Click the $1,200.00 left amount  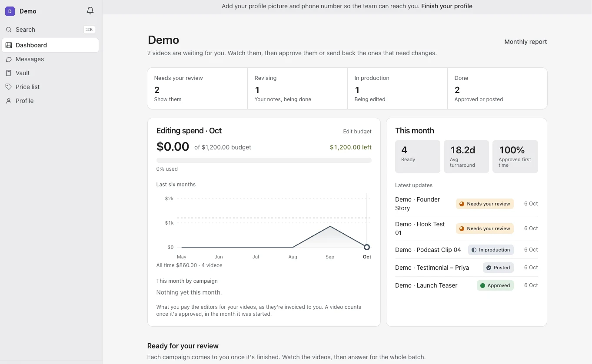[351, 147]
